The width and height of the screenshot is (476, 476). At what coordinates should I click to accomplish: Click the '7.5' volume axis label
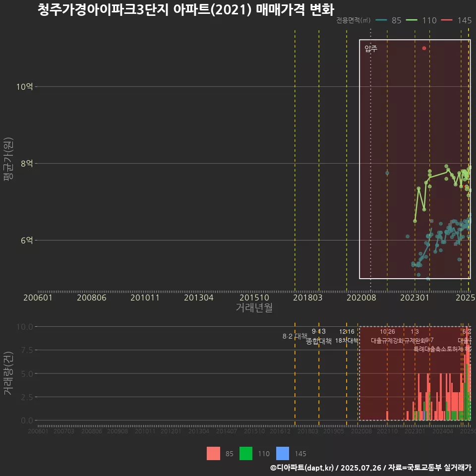pyautogui.click(x=27, y=351)
